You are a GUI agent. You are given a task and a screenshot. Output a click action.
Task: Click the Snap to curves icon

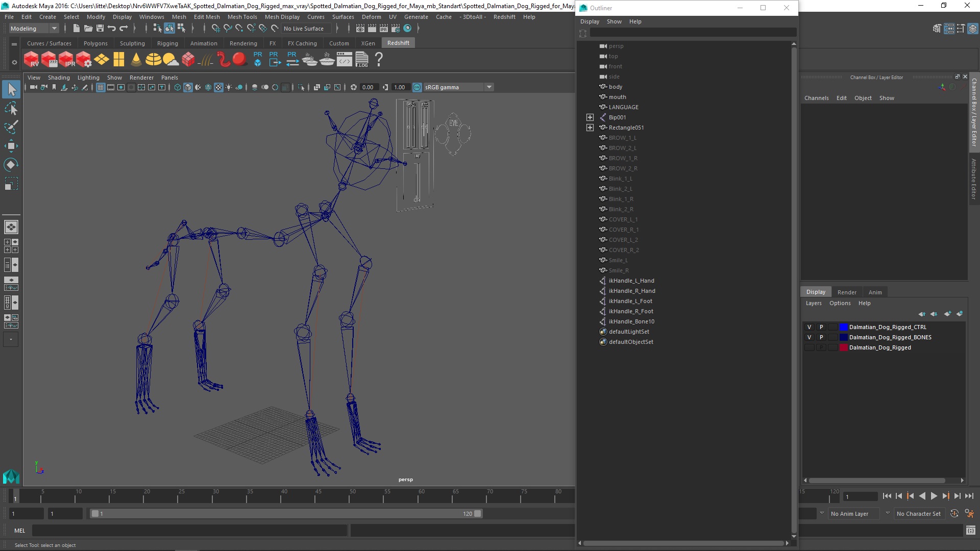click(228, 29)
